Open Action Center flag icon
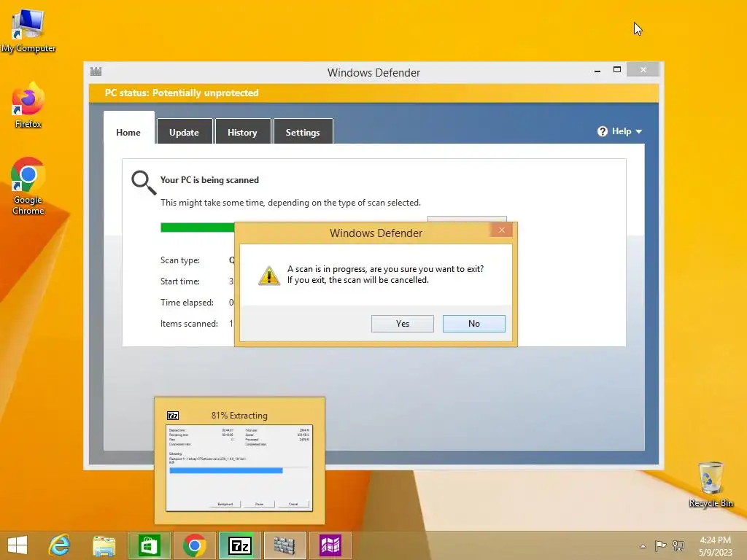The image size is (747, 560). click(660, 545)
